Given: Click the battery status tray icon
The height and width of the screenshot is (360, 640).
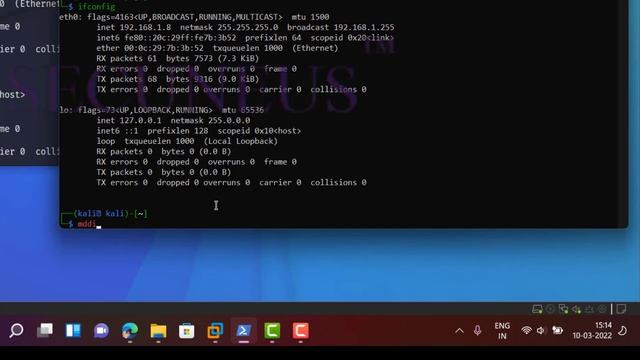Looking at the screenshot, I should tap(558, 330).
